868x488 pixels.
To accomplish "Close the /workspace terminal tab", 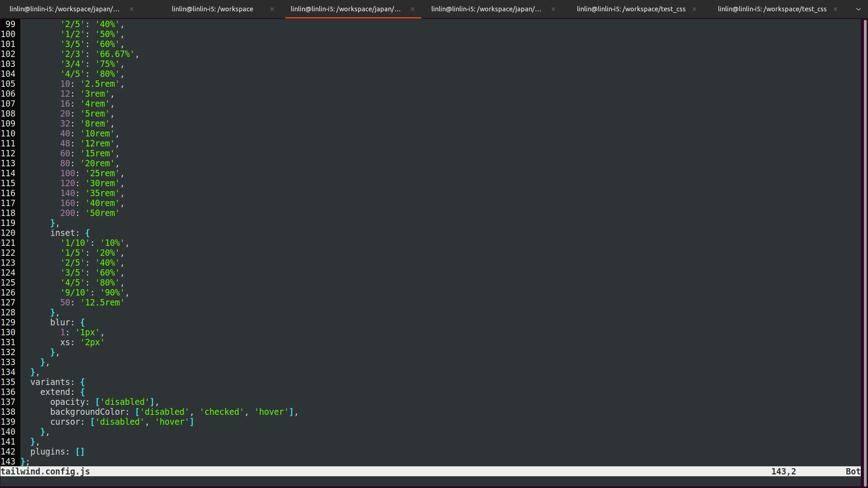I will [x=272, y=9].
